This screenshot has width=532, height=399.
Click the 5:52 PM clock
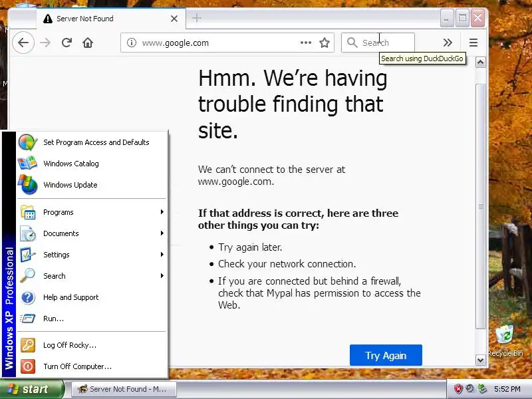click(x=507, y=389)
